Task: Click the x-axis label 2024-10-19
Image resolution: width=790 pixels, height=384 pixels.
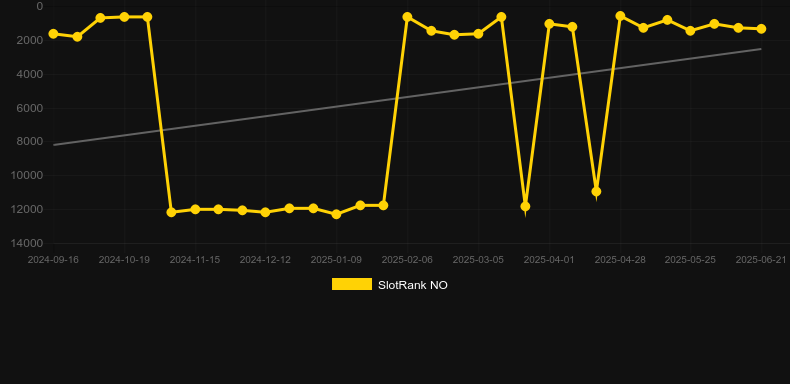Action: tap(124, 260)
